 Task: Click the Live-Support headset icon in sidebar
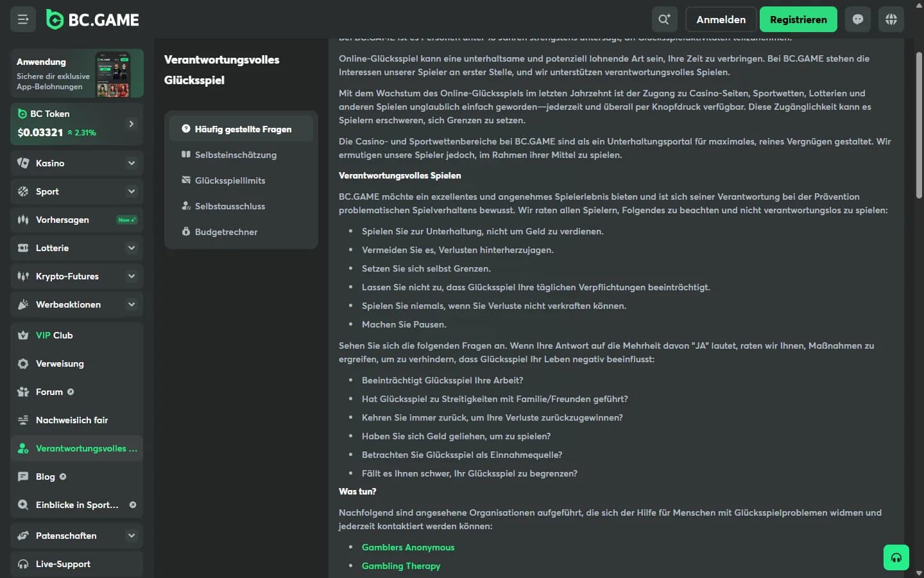pyautogui.click(x=23, y=564)
